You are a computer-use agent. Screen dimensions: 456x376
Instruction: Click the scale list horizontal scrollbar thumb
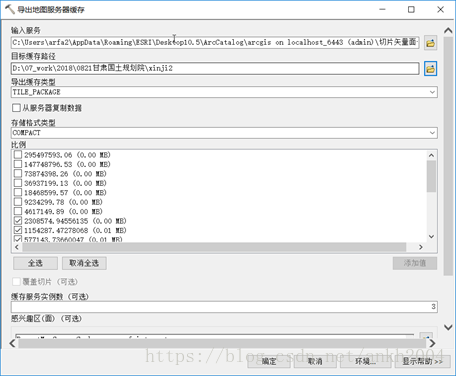point(214,247)
